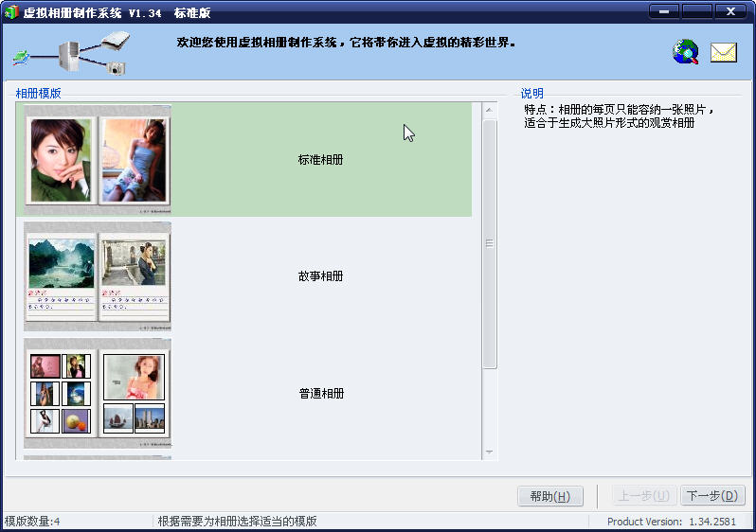
Task: Select the 普通相册 template row
Action: [244, 393]
